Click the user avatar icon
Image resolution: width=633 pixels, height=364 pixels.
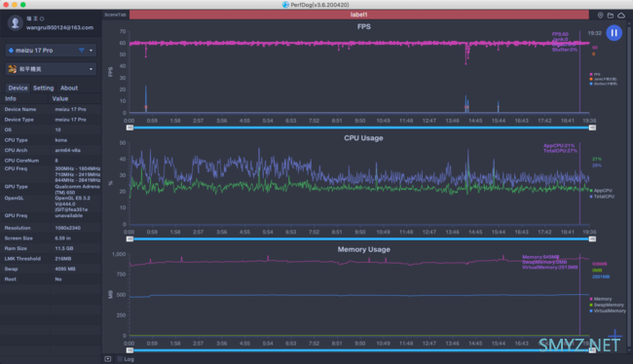click(x=16, y=23)
